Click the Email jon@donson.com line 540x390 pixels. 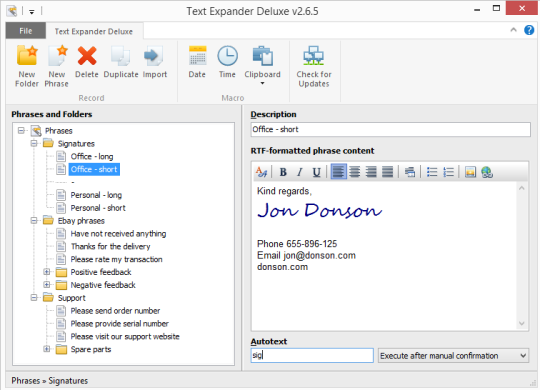306,255
